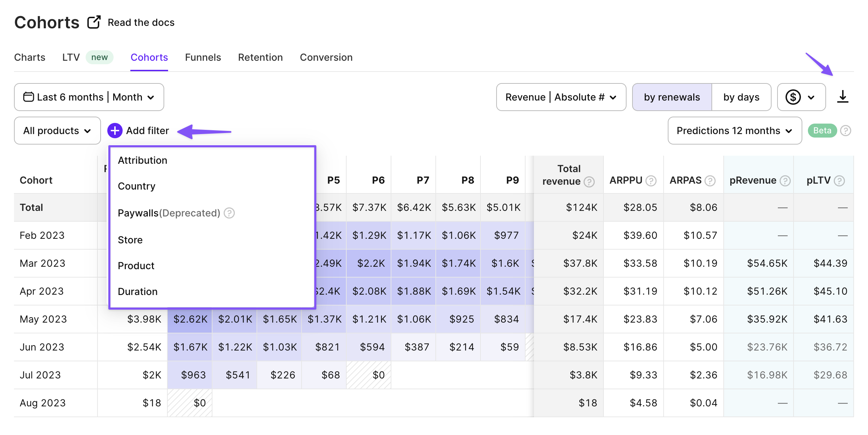868x435 pixels.
Task: Open the Read the docs link
Action: (x=141, y=22)
